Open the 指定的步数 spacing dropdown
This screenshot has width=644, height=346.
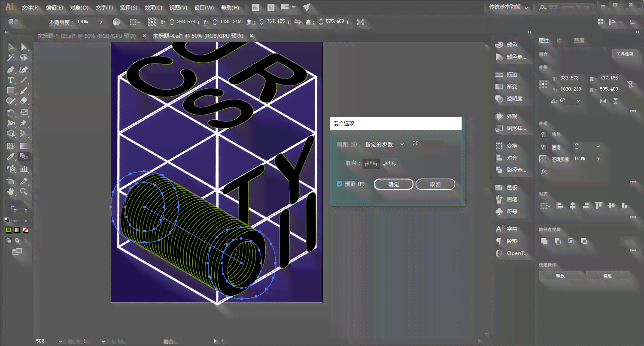[x=384, y=144]
